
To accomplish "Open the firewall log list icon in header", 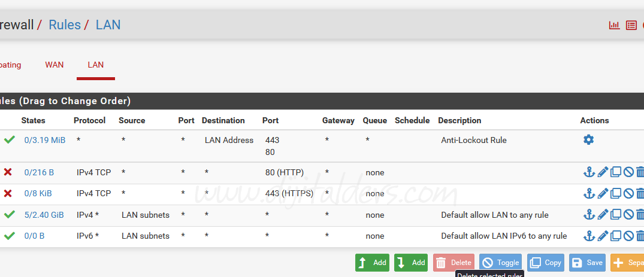I will tap(631, 25).
